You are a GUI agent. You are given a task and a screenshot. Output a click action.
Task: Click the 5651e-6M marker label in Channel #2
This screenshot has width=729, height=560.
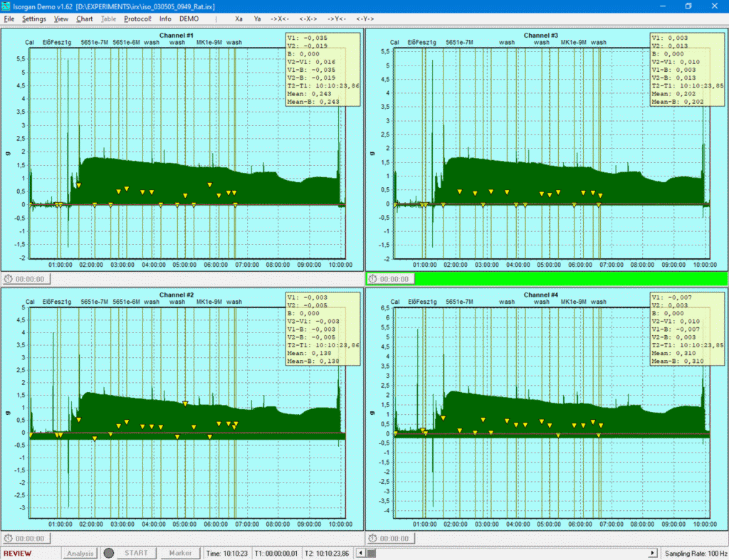[126, 302]
